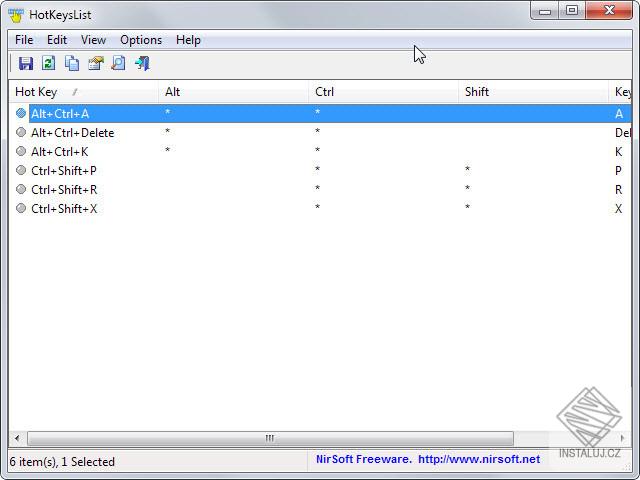This screenshot has width=640, height=480.
Task: Close the HotKeysList window
Action: [609, 11]
